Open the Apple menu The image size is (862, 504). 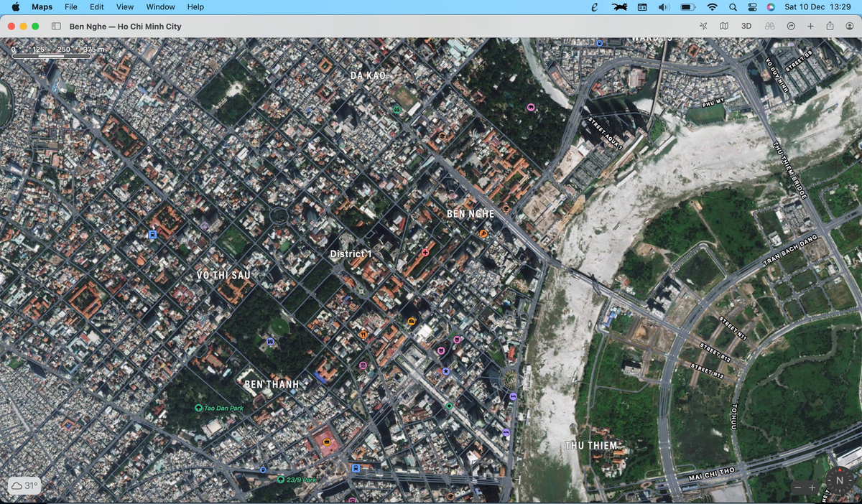[x=16, y=6]
